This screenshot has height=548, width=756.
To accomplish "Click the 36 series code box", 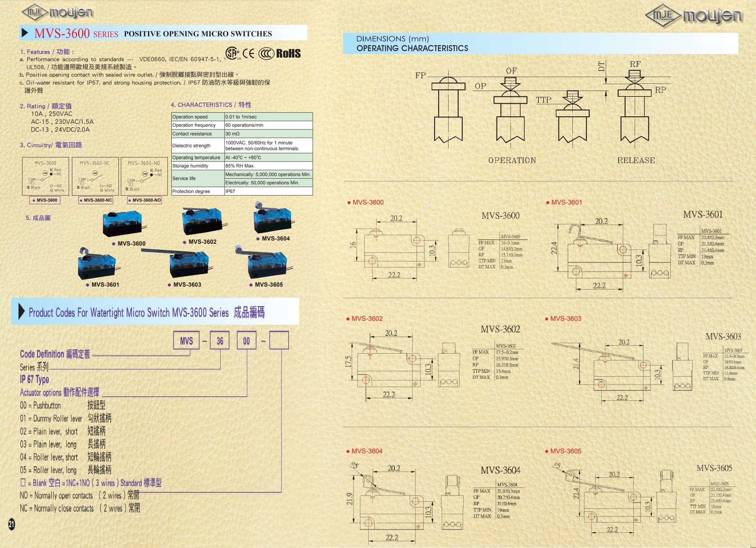I will click(220, 341).
